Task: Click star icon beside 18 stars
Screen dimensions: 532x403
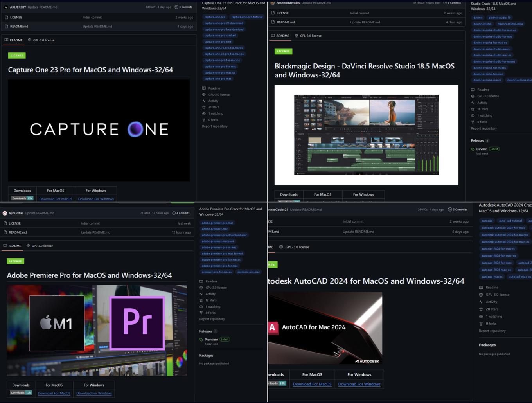Action: pos(473,109)
